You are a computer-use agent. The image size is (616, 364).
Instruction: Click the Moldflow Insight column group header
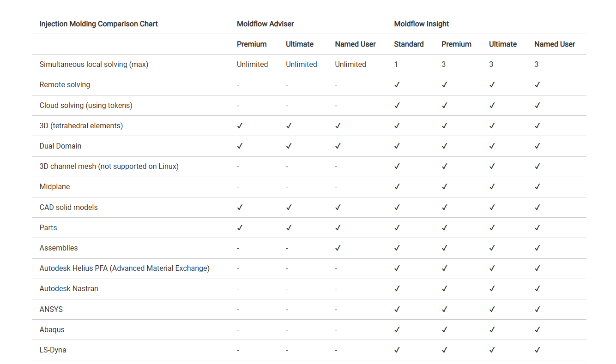tap(421, 24)
